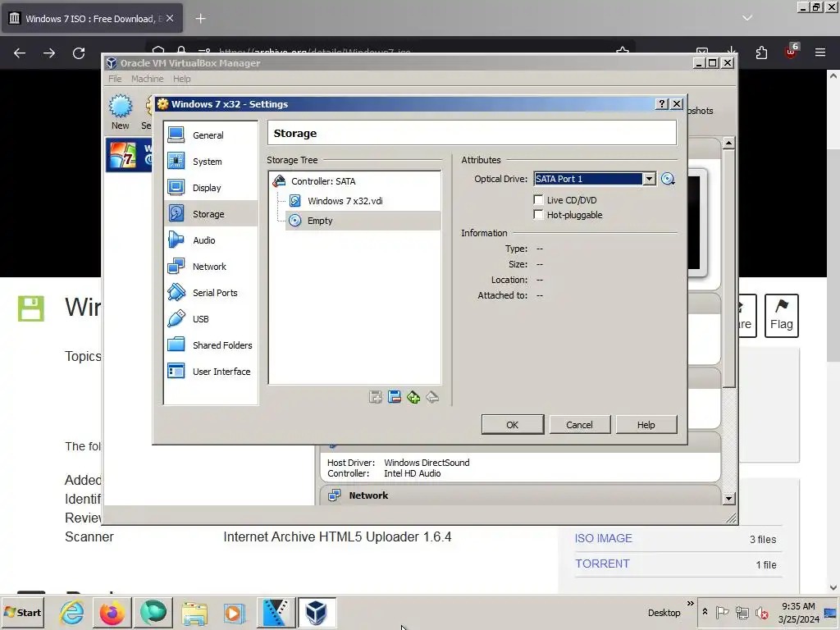Switch to Firefox in taskbar
The image size is (840, 630).
coord(112,612)
